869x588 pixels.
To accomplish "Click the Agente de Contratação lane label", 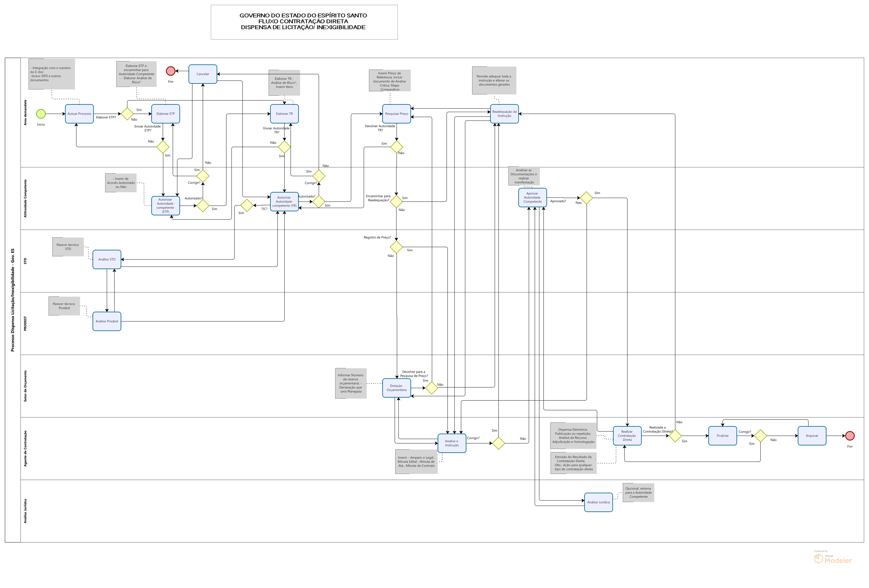I will (x=25, y=448).
